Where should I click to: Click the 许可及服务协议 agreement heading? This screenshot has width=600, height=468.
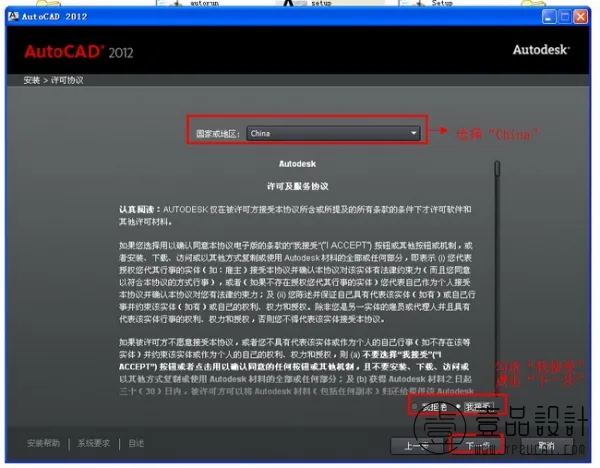[297, 186]
